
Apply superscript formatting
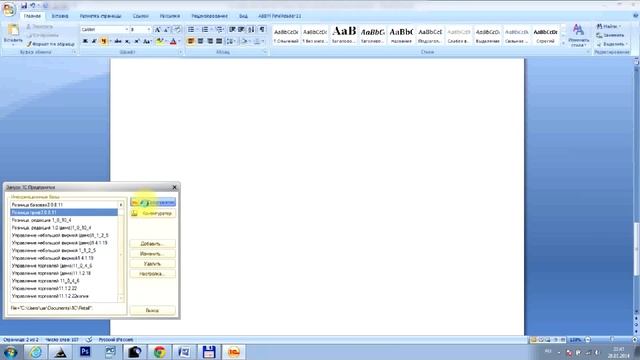[137, 41]
